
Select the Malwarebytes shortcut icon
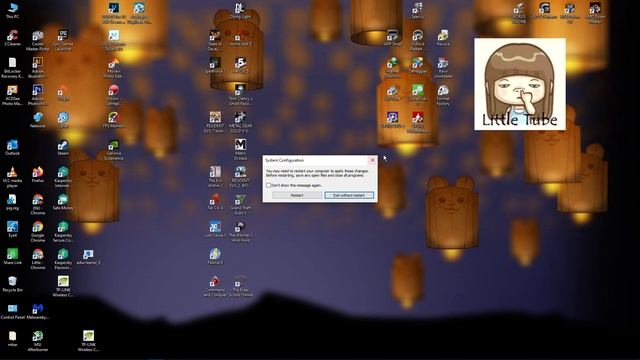[38, 311]
